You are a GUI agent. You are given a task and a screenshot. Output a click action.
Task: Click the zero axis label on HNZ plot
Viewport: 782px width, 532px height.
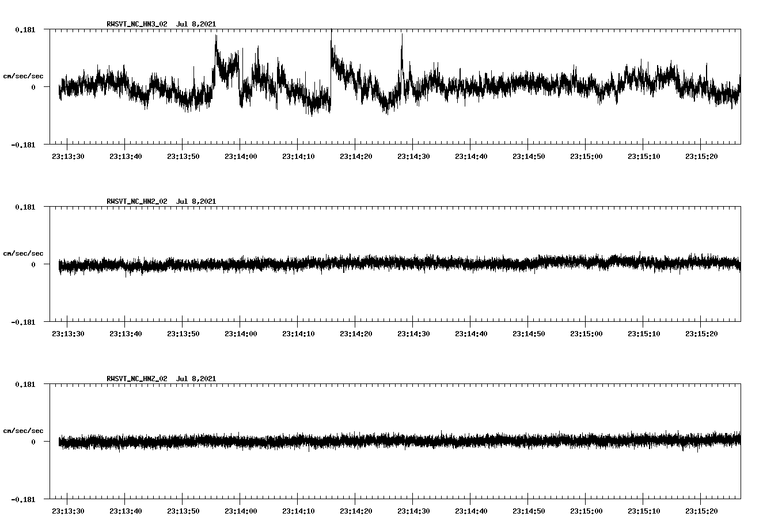click(33, 442)
